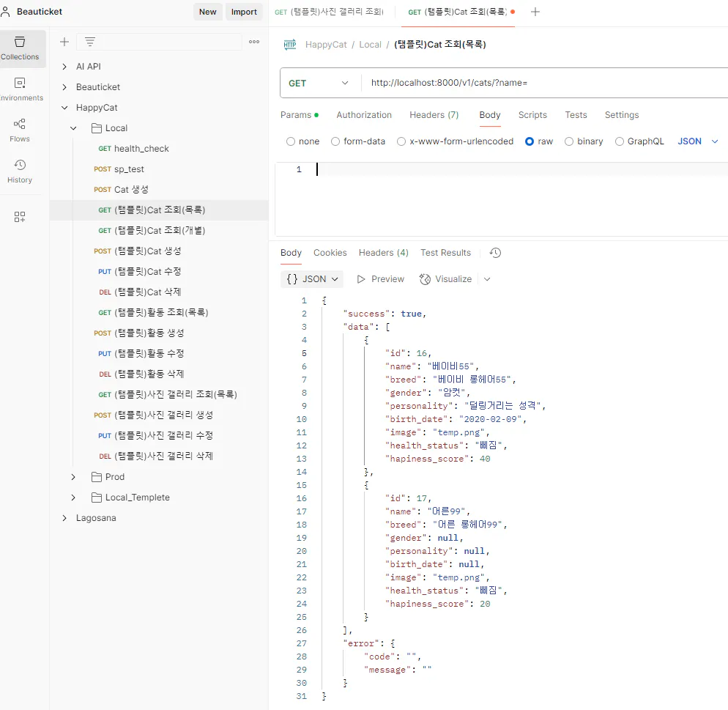This screenshot has height=710, width=728.
Task: Select the none body type radio
Action: pos(291,141)
